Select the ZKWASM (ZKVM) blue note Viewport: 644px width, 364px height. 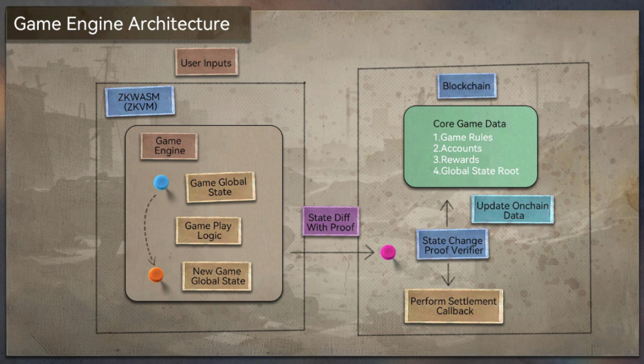pyautogui.click(x=140, y=101)
